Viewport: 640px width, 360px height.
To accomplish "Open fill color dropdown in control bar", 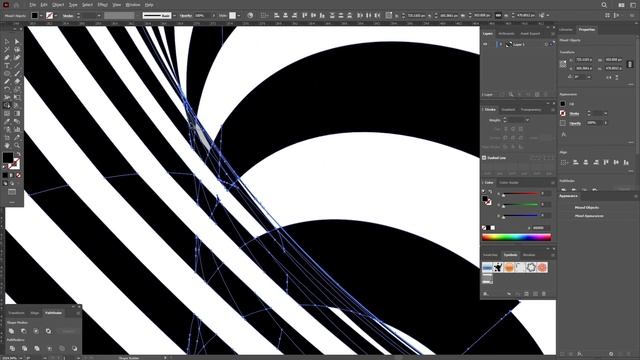I will 41,16.
